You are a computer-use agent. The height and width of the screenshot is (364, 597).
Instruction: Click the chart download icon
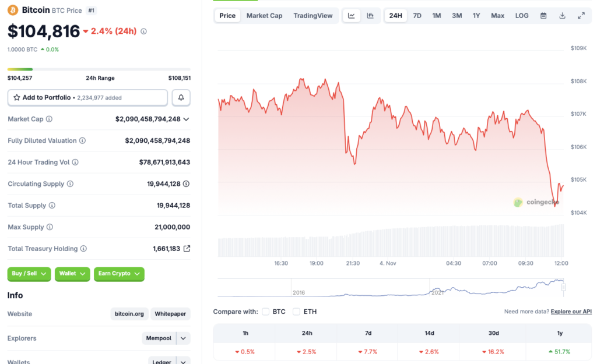(x=562, y=16)
